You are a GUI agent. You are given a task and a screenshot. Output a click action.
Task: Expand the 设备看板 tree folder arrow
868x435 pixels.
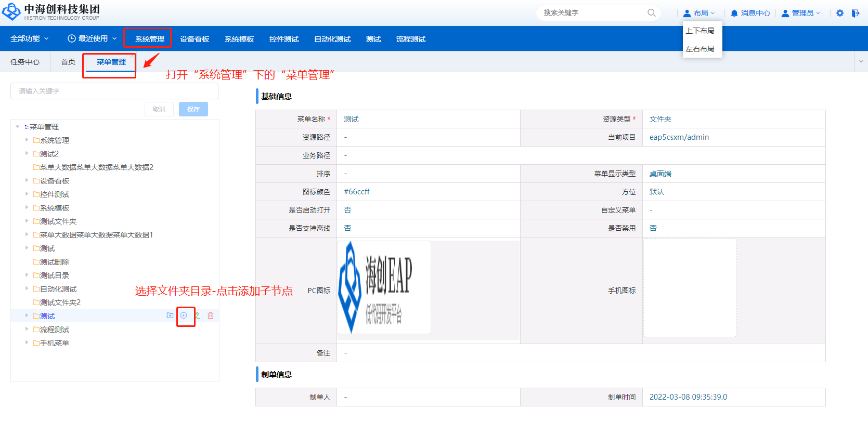(x=27, y=180)
